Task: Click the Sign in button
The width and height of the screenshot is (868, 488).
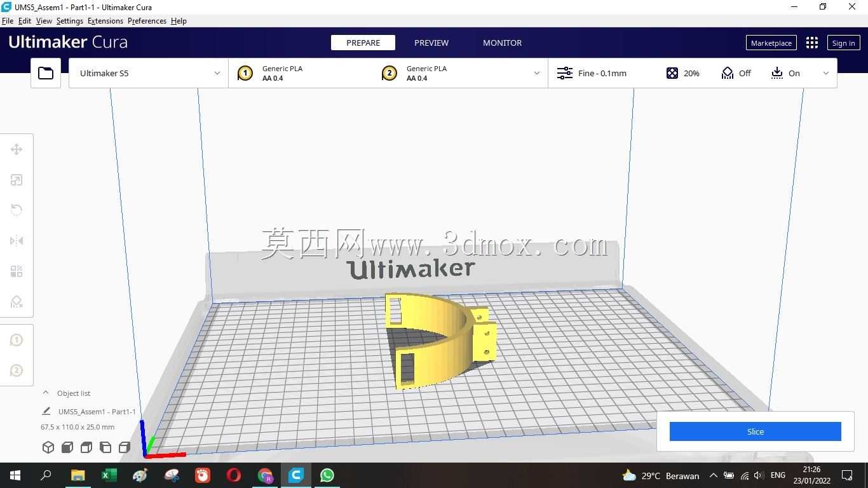Action: click(x=843, y=43)
